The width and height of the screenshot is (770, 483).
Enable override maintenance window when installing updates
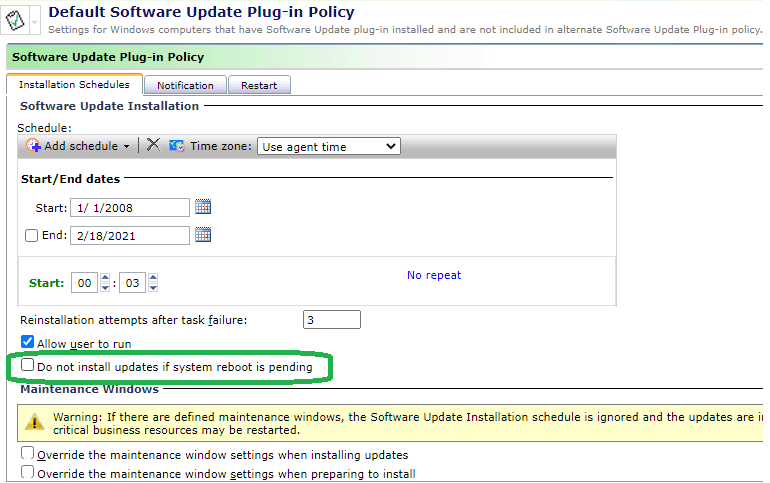pos(28,454)
